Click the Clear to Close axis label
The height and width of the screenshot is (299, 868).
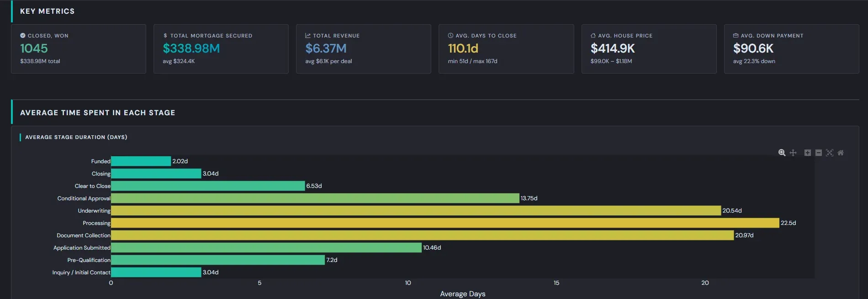click(93, 186)
